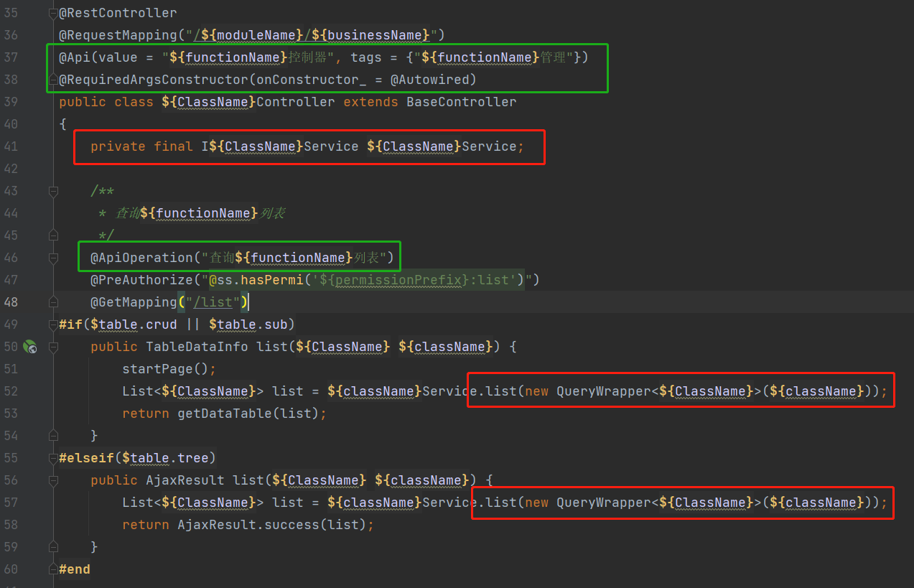Click the fold-end marker beside line 45

pos(52,235)
